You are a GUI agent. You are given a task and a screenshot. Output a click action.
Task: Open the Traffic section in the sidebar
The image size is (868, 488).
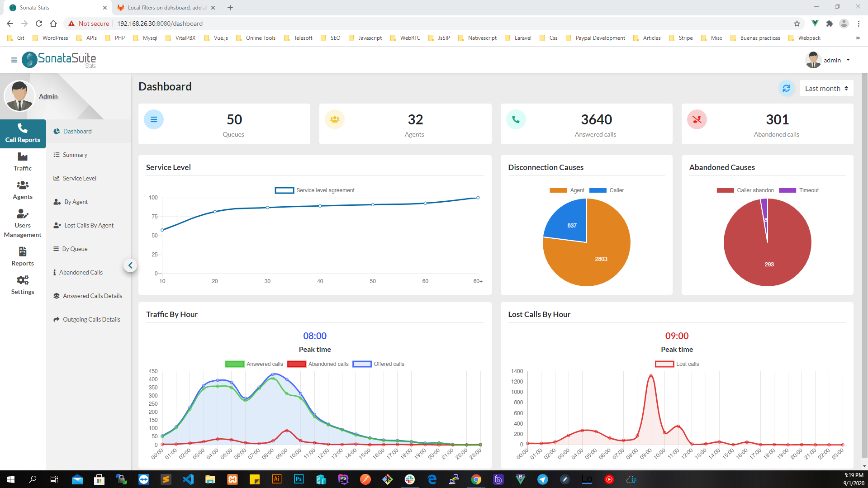point(23,162)
